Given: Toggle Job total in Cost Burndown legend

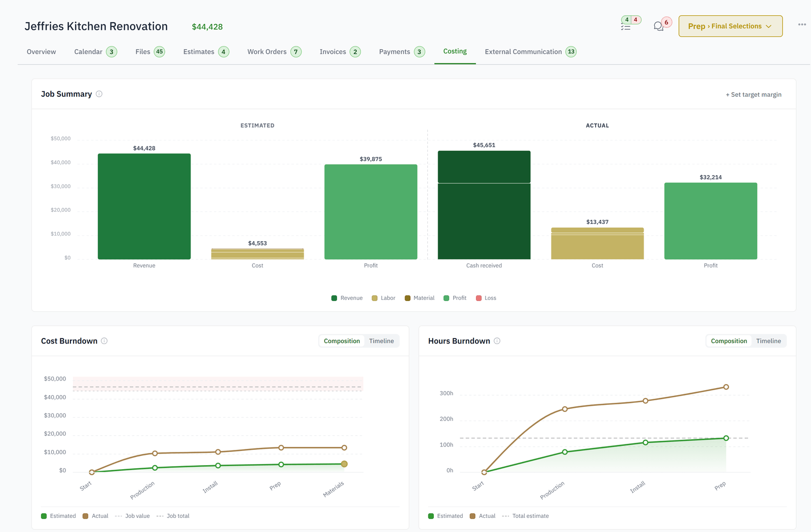Looking at the screenshot, I should click(x=173, y=516).
